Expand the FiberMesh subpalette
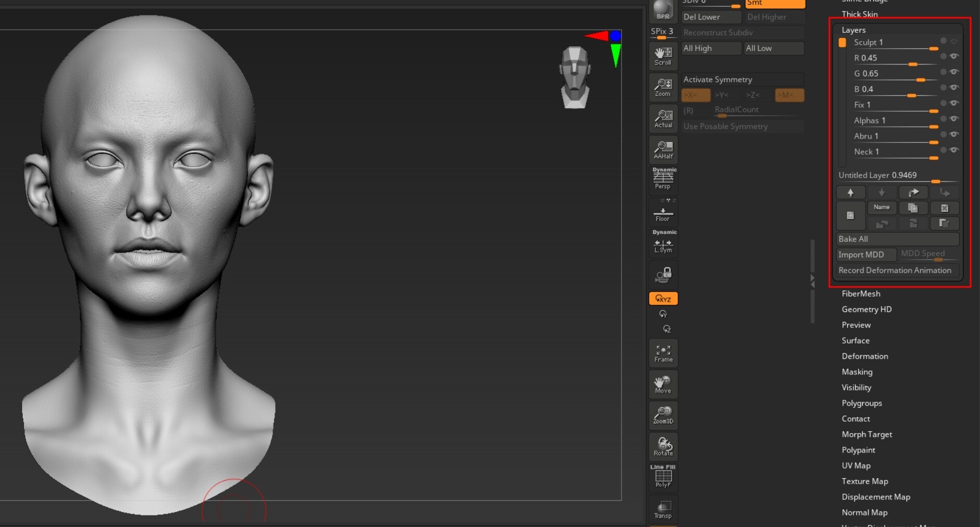Image resolution: width=980 pixels, height=527 pixels. coord(861,294)
